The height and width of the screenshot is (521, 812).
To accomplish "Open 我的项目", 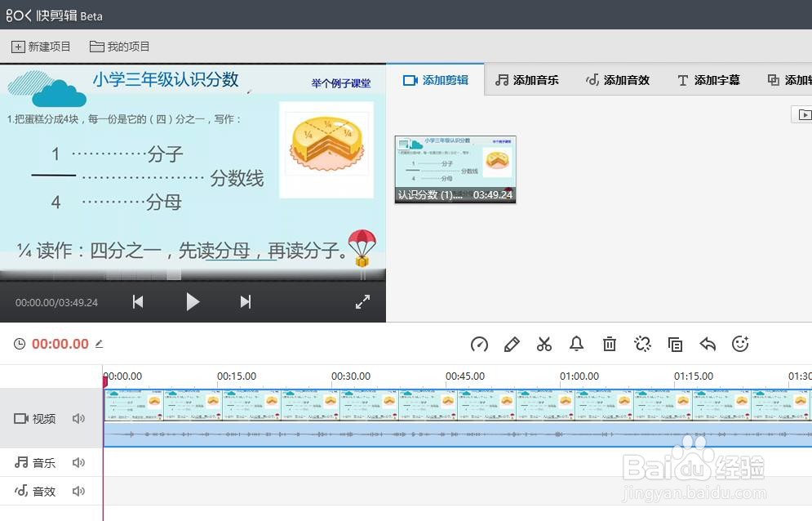I will pos(120,47).
